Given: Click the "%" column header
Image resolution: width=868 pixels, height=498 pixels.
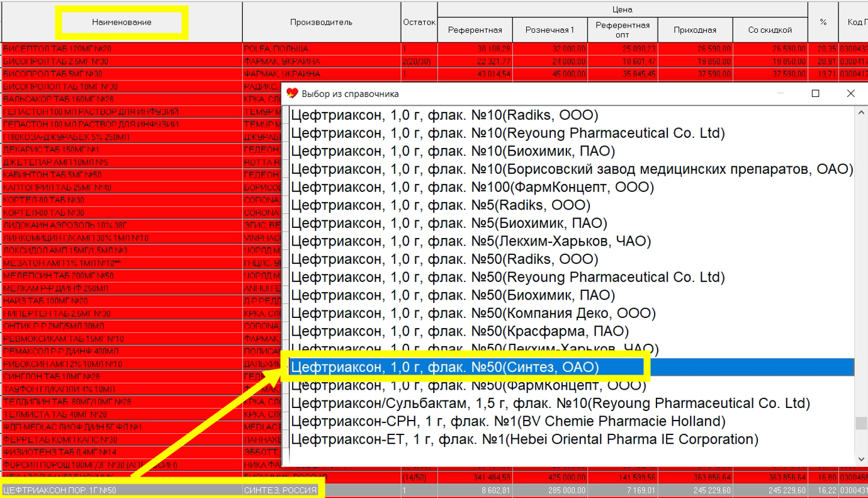Looking at the screenshot, I should [822, 21].
